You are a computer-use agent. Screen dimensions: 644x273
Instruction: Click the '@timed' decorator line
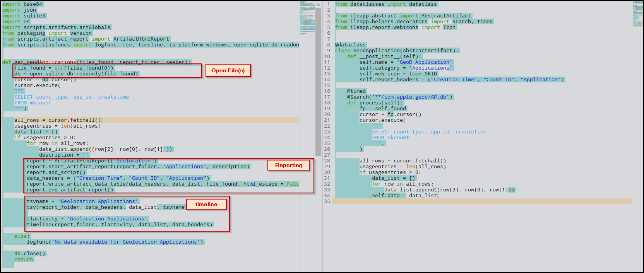[x=356, y=91]
